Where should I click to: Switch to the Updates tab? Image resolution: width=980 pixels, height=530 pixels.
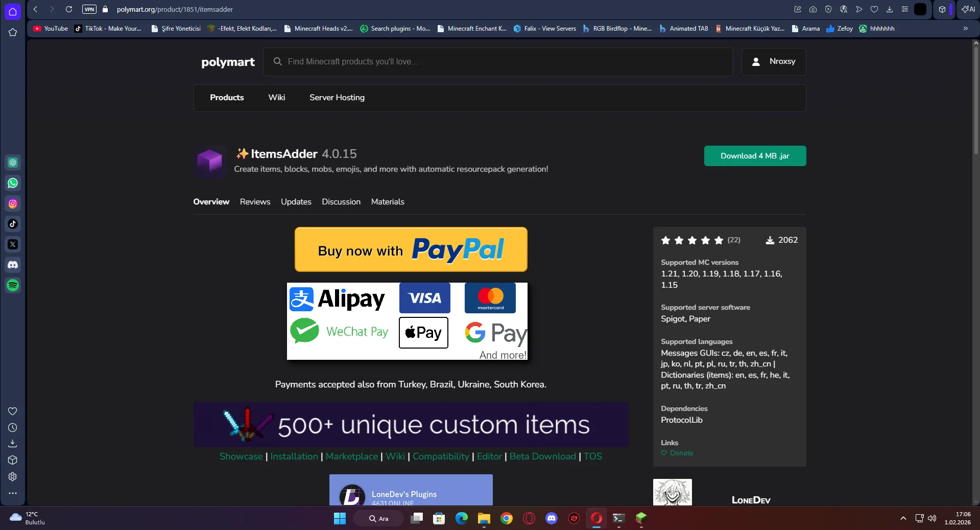296,202
